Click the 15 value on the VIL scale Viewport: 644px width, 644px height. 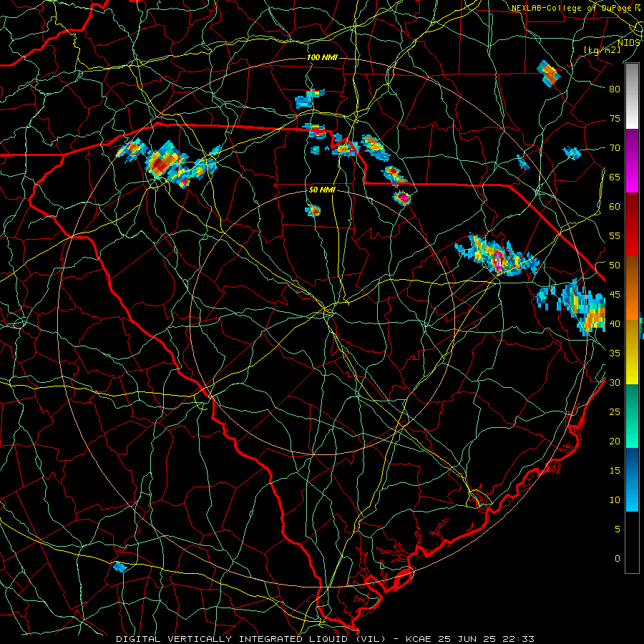click(x=615, y=470)
